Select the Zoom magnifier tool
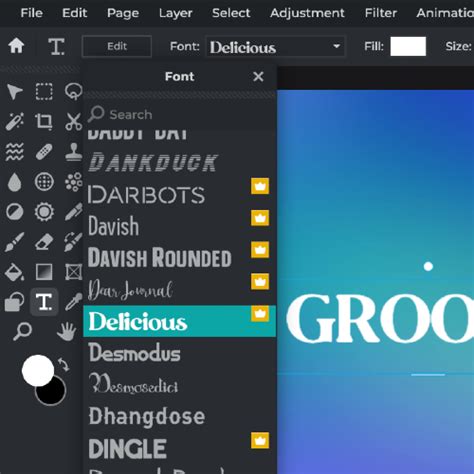 click(x=22, y=331)
